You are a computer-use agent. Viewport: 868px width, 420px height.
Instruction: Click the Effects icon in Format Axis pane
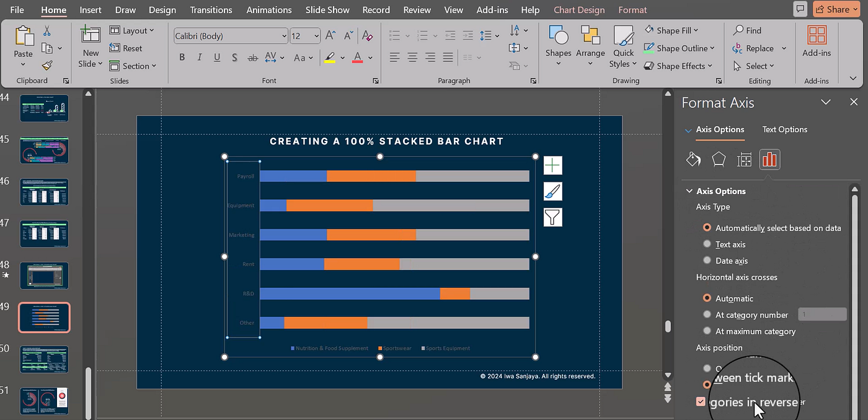[x=719, y=159]
